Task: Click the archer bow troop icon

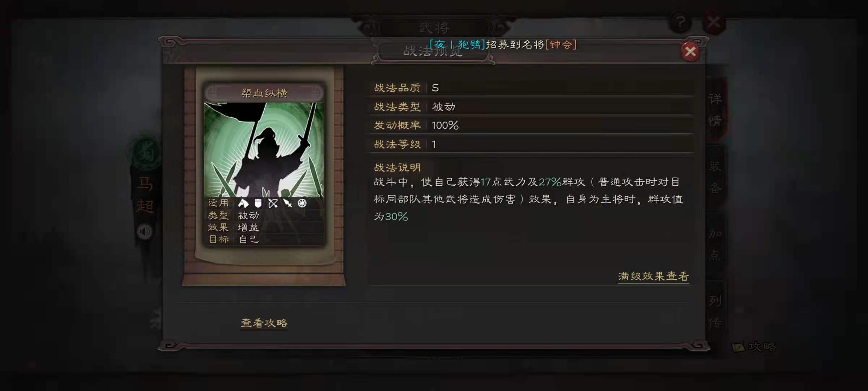Action: (273, 203)
